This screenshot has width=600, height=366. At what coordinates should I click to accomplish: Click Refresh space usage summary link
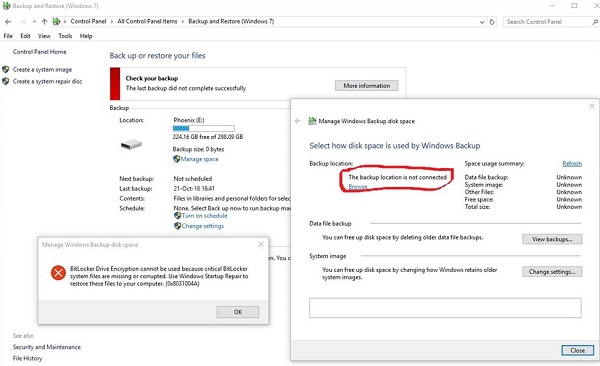click(572, 163)
